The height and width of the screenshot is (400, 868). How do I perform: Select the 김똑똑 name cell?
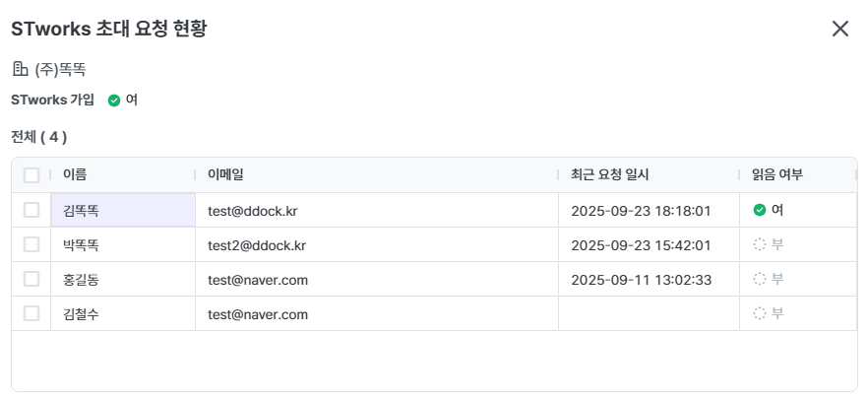click(x=122, y=210)
